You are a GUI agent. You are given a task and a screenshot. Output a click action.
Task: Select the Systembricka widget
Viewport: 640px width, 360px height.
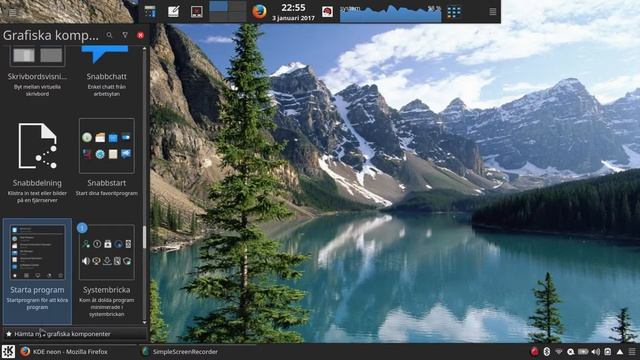pyautogui.click(x=107, y=271)
